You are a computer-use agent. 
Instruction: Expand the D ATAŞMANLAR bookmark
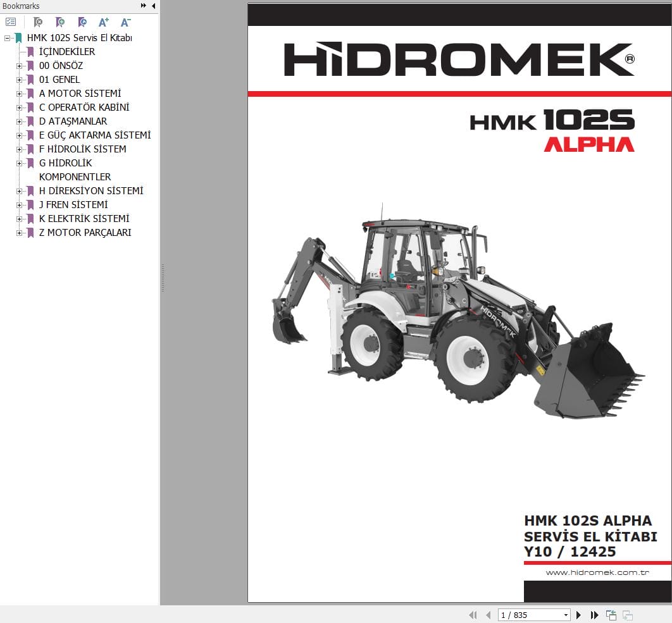[x=19, y=121]
